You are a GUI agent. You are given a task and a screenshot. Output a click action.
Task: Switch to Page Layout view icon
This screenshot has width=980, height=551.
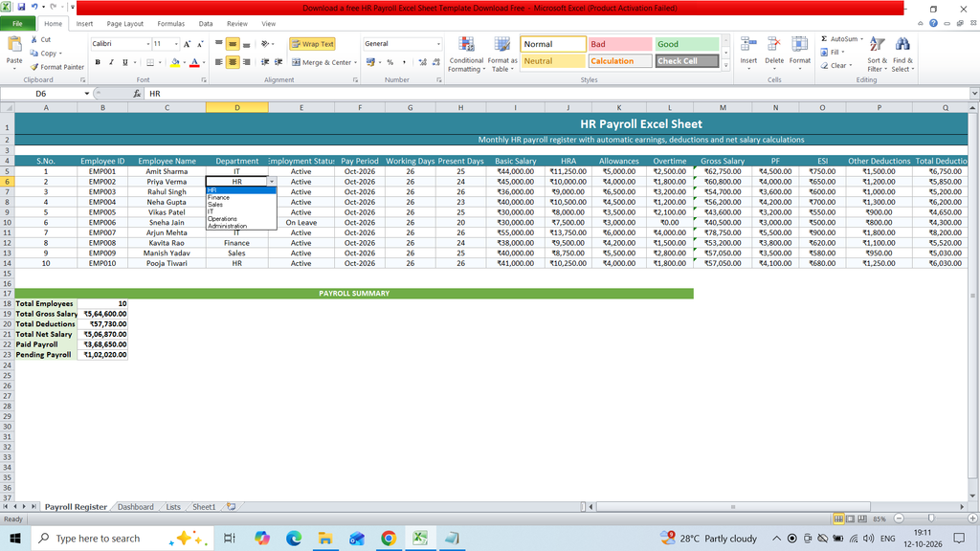850,519
